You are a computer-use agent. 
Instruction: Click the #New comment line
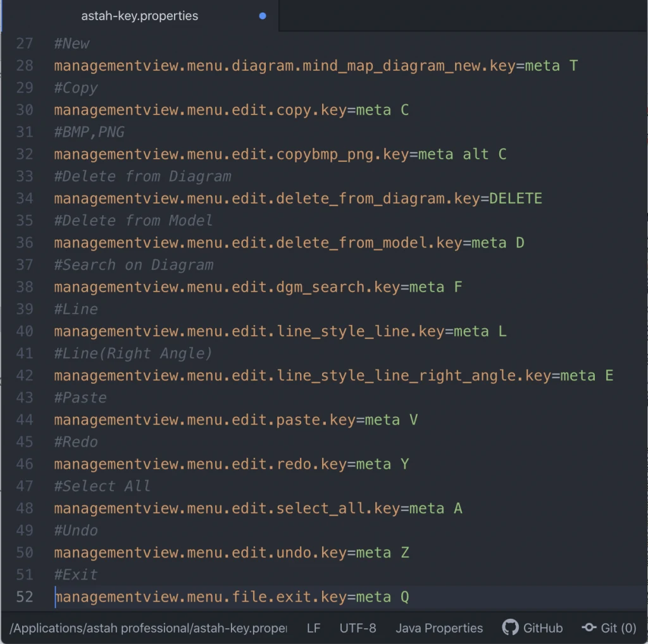point(72,44)
